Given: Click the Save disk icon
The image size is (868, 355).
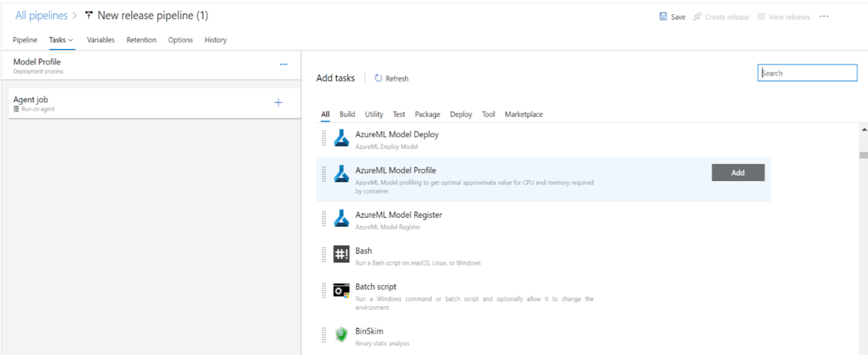Looking at the screenshot, I should click(663, 17).
